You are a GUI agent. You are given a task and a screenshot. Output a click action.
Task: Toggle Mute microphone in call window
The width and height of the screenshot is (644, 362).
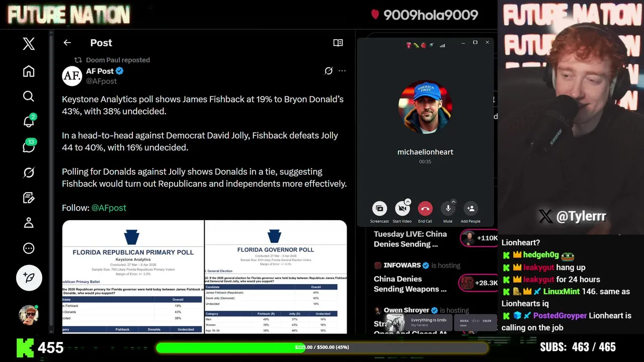coord(448,208)
